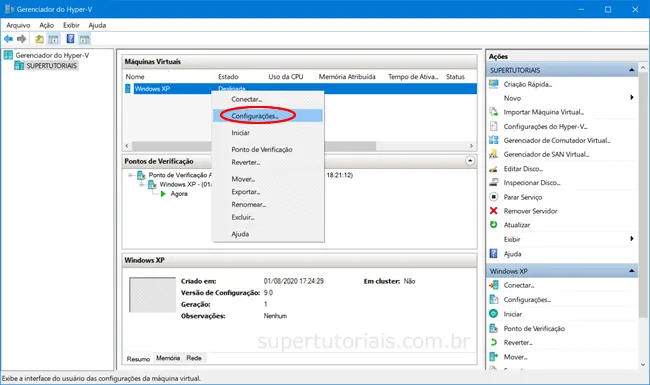The height and width of the screenshot is (385, 650).
Task: Toggle the console tree toolbar icon
Action: click(53, 39)
